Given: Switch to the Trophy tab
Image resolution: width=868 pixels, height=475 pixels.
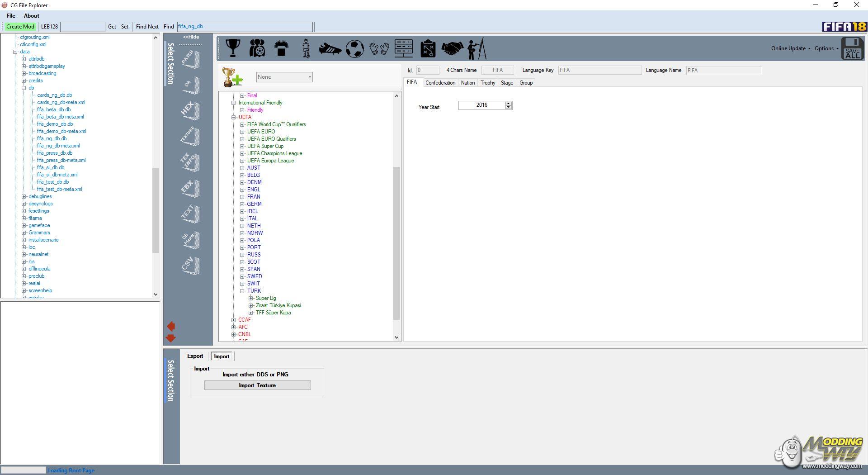Looking at the screenshot, I should (488, 83).
